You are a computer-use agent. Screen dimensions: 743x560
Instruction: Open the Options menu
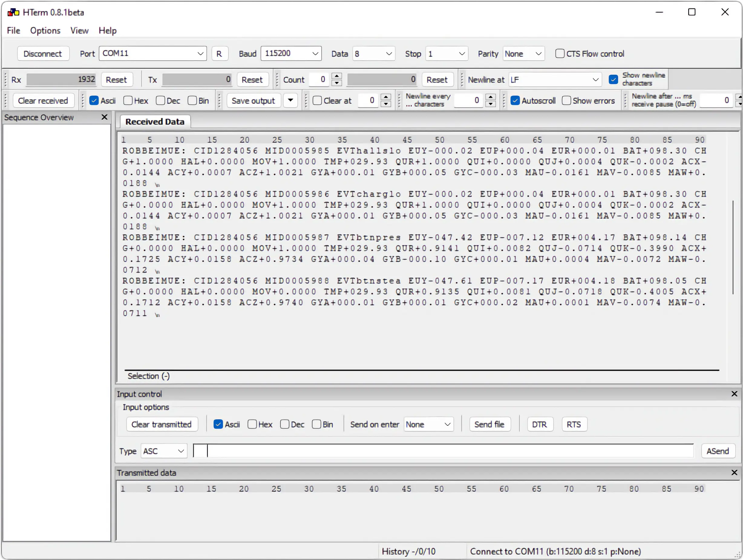click(45, 31)
